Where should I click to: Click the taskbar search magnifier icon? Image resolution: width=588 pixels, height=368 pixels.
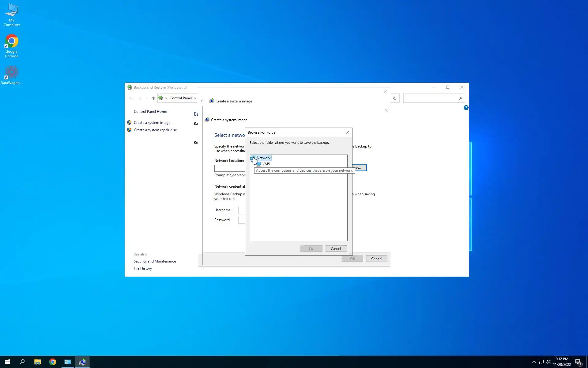point(22,362)
